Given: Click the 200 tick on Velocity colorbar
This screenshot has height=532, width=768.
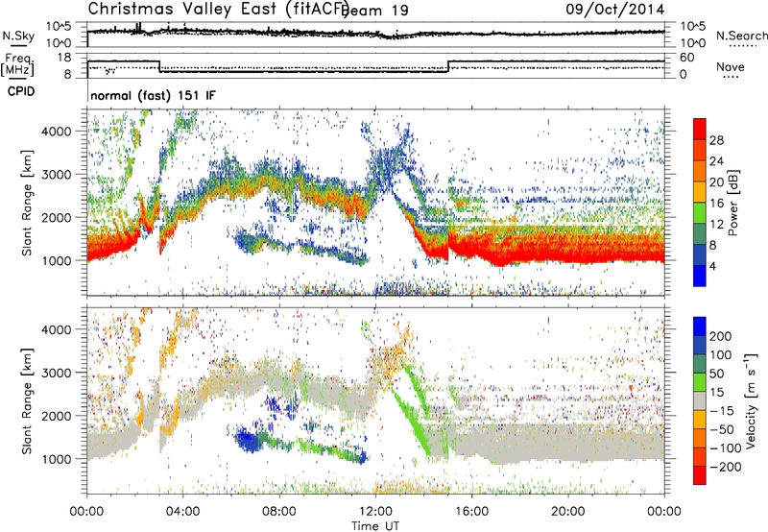Looking at the screenshot, I should coord(721,336).
